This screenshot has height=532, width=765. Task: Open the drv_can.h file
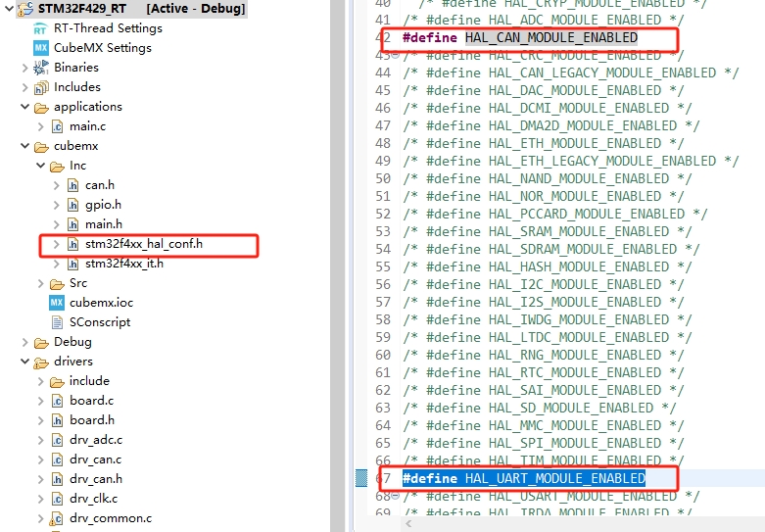(96, 479)
